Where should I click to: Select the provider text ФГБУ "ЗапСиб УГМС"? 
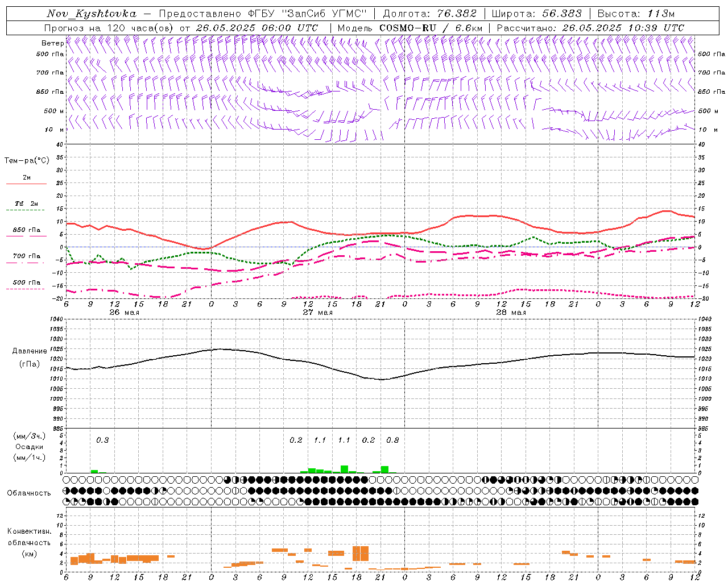307,14
